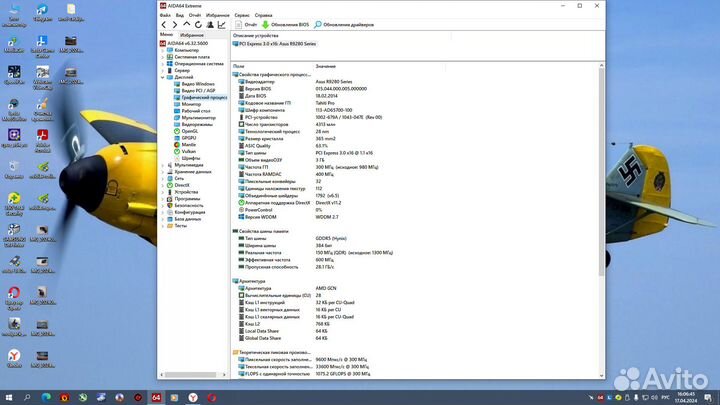This screenshot has width=720, height=405.
Task: Open the Справка menu
Action: pos(264,15)
